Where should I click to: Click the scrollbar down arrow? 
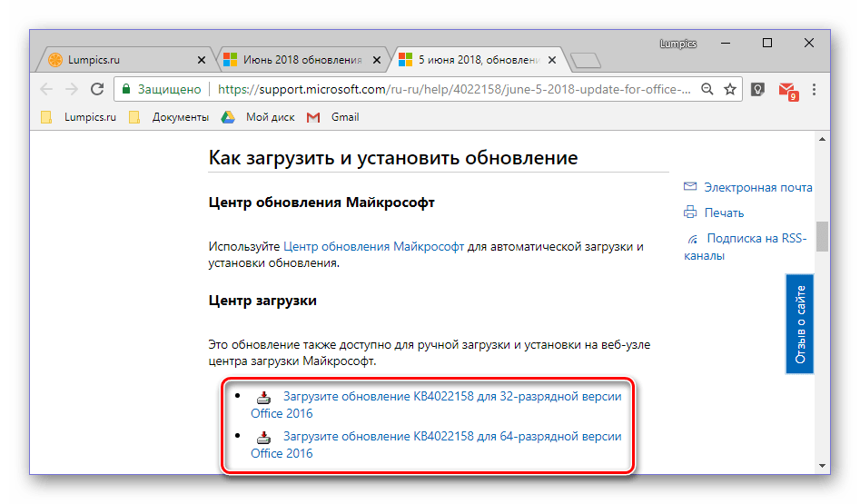coord(822,466)
